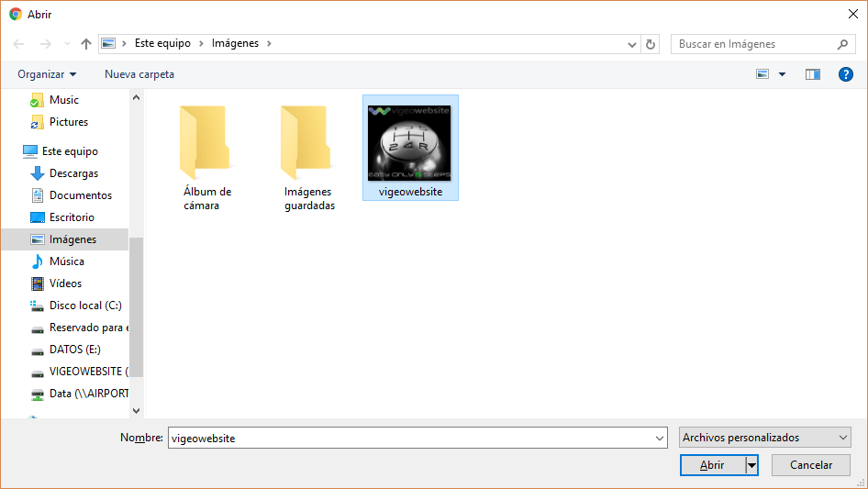
Task: Click the Imágenes sidebar picture icon
Action: 37,239
